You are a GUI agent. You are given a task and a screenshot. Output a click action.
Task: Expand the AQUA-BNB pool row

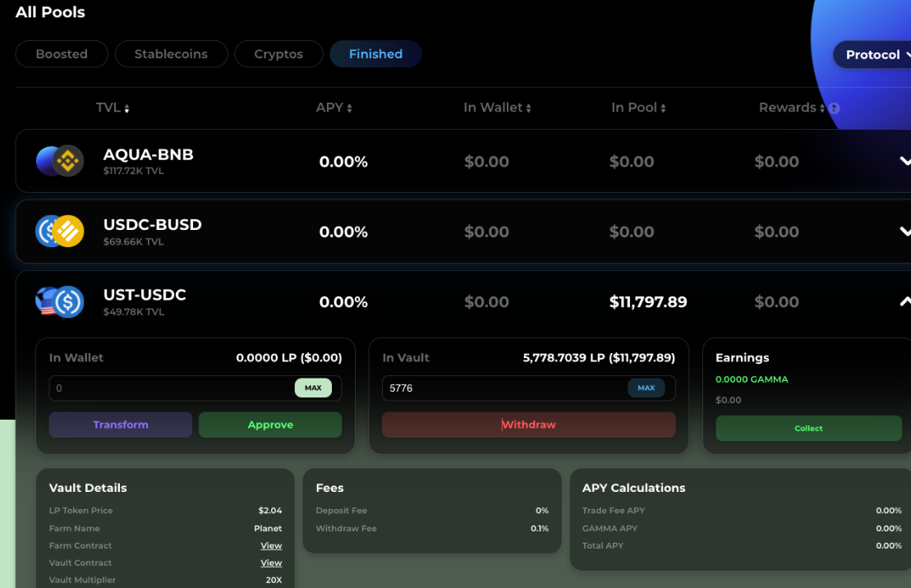904,161
